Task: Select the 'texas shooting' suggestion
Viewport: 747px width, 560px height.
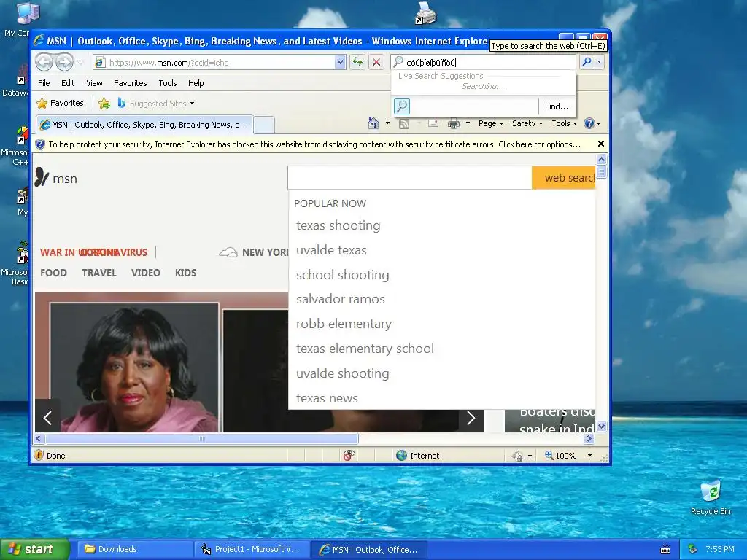Action: click(x=338, y=225)
